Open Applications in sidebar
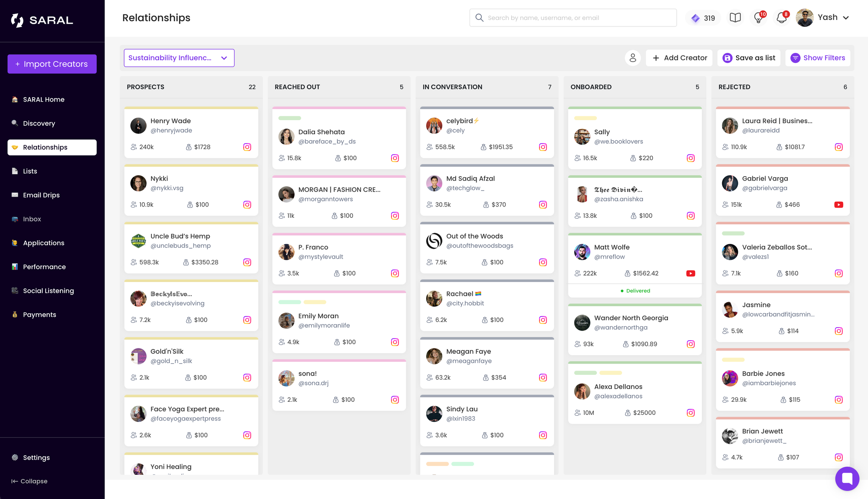Screen dimensions: 868x499 point(52,243)
